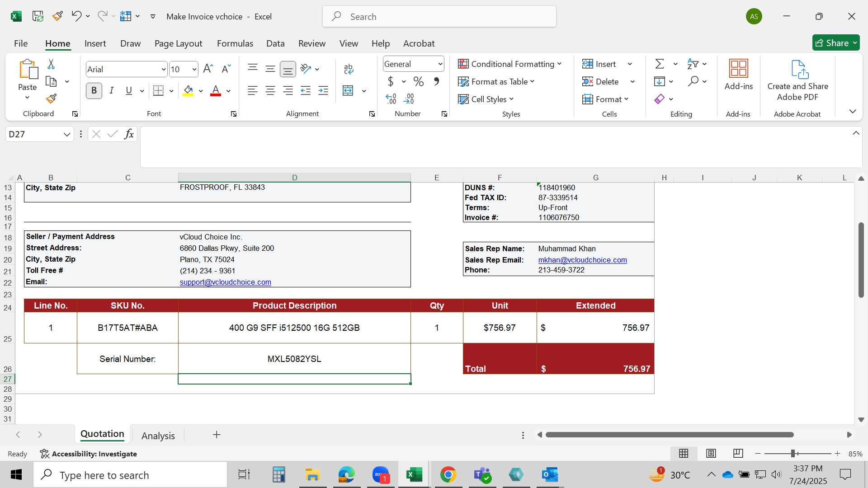The image size is (868, 488).
Task: Increase font size with the larger A
Action: 208,69
